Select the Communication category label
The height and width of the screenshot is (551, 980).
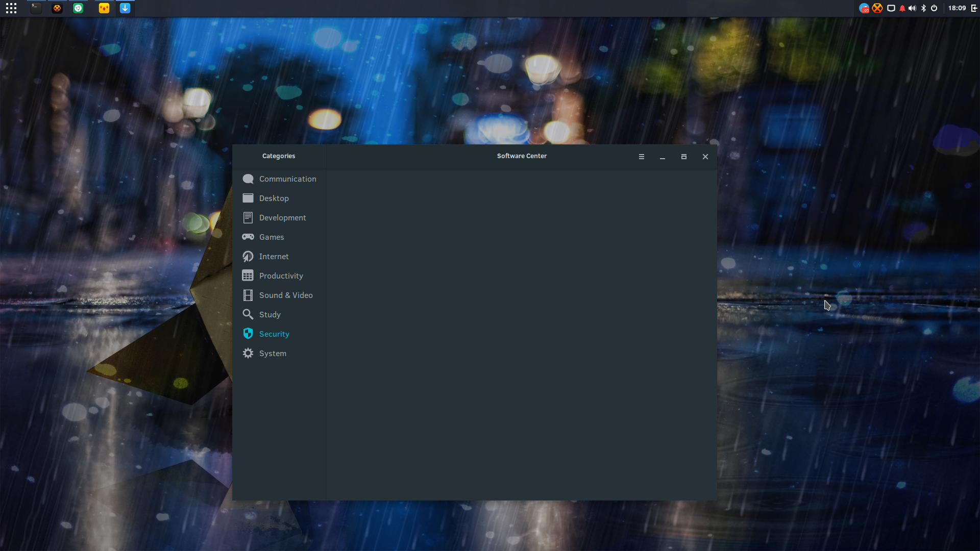[x=288, y=179]
